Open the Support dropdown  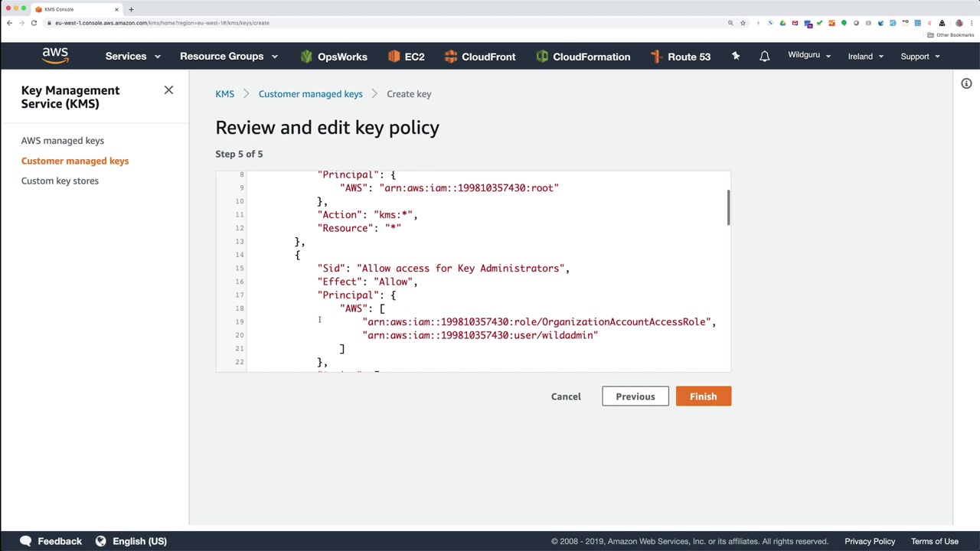(x=920, y=56)
